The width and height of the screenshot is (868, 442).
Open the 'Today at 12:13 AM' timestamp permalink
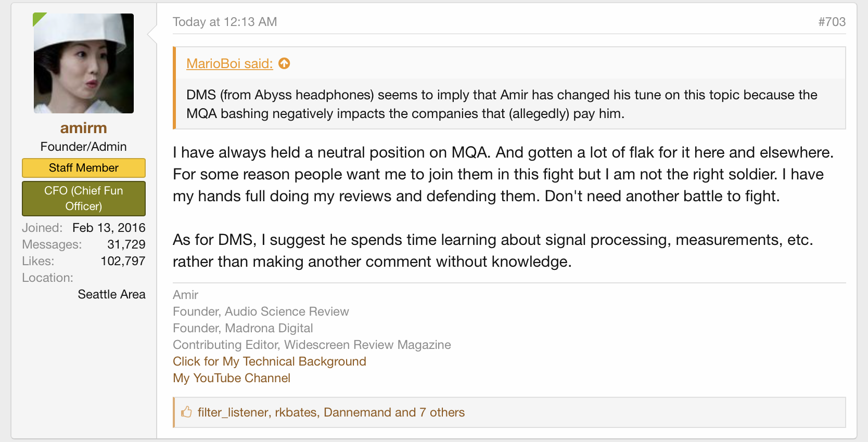click(225, 22)
